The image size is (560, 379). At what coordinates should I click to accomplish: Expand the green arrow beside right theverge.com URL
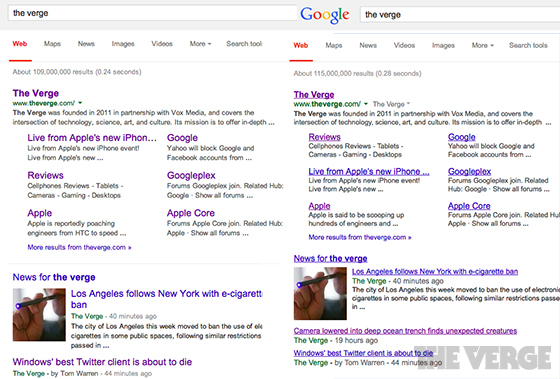coord(366,104)
